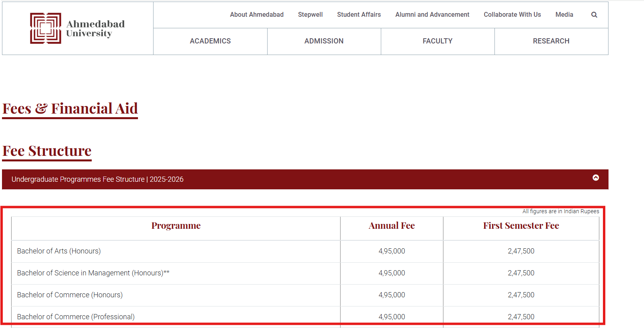
Task: Open the About Ahmedabad menu
Action: point(257,14)
